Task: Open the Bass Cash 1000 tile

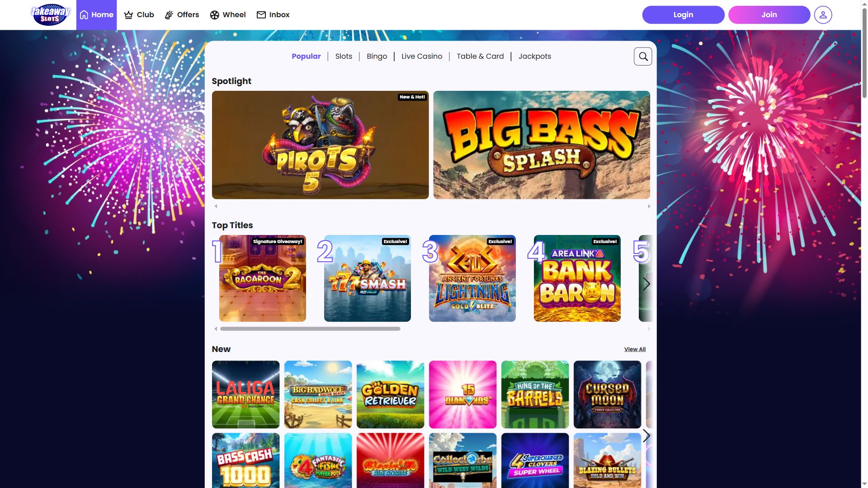Action: click(246, 460)
